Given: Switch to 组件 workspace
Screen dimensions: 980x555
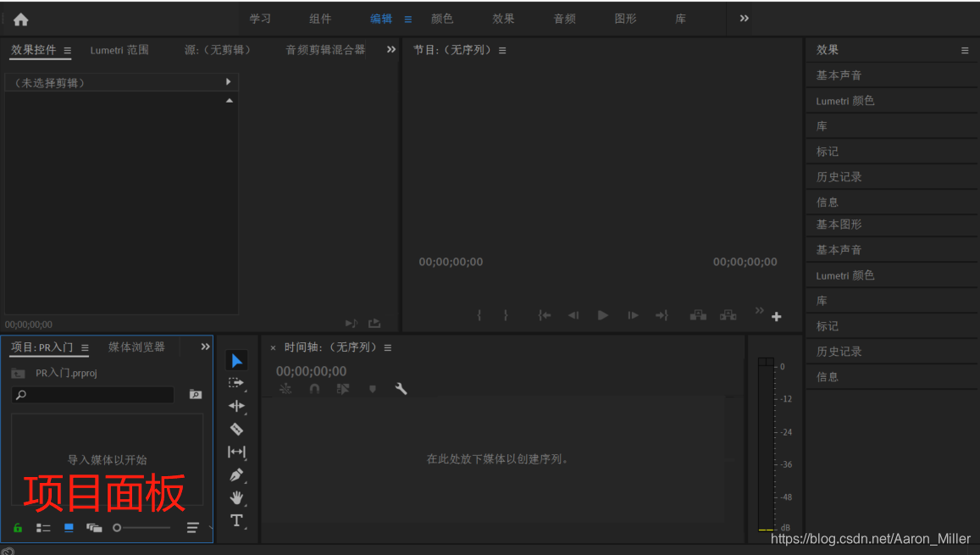Looking at the screenshot, I should pyautogui.click(x=320, y=19).
